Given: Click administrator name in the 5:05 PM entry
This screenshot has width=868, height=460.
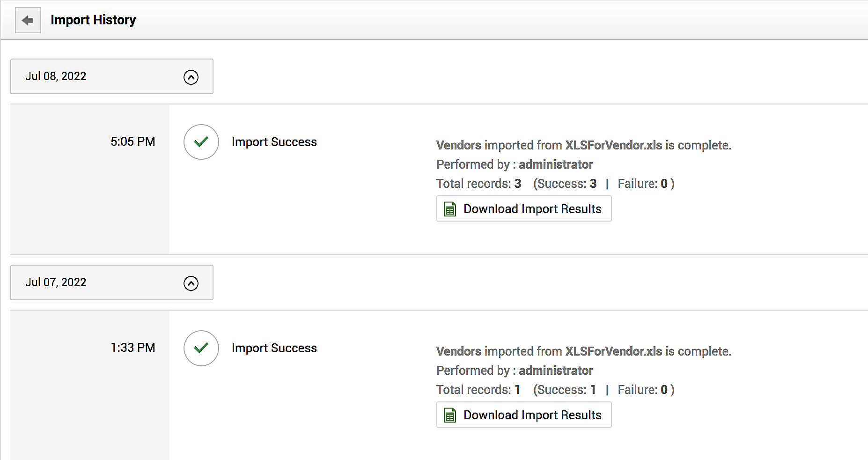Looking at the screenshot, I should point(556,164).
